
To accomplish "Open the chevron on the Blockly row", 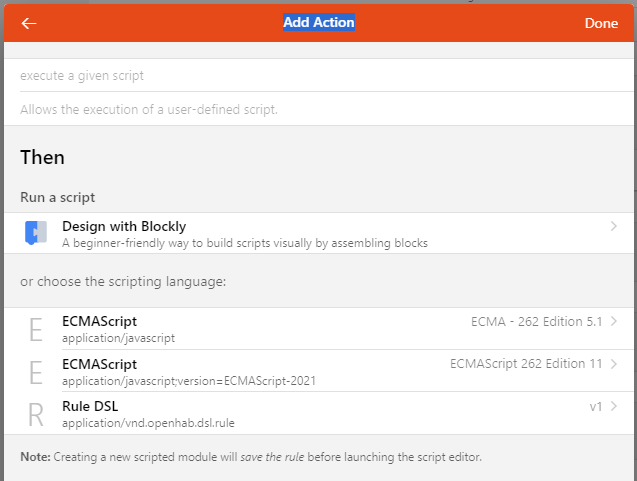I will [x=613, y=227].
